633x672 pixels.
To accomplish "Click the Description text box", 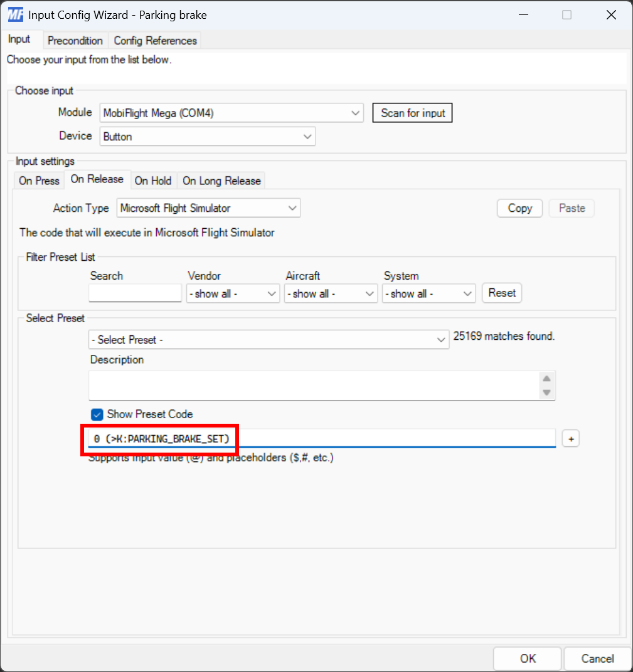I will 322,386.
